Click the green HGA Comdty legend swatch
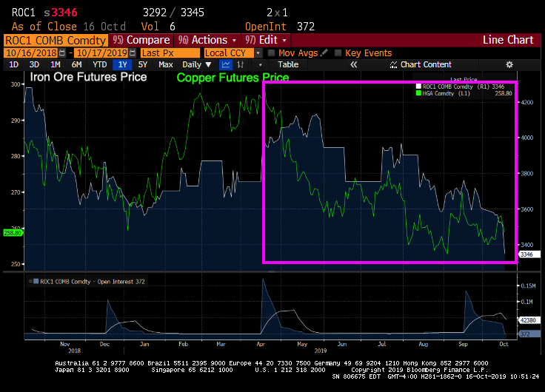The height and width of the screenshot is (392, 545). (418, 93)
